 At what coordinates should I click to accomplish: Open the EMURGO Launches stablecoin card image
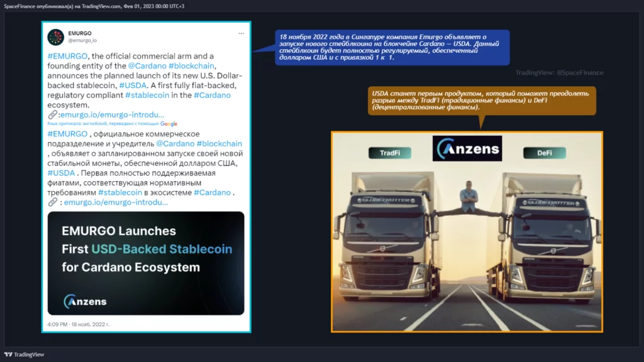[x=146, y=263]
